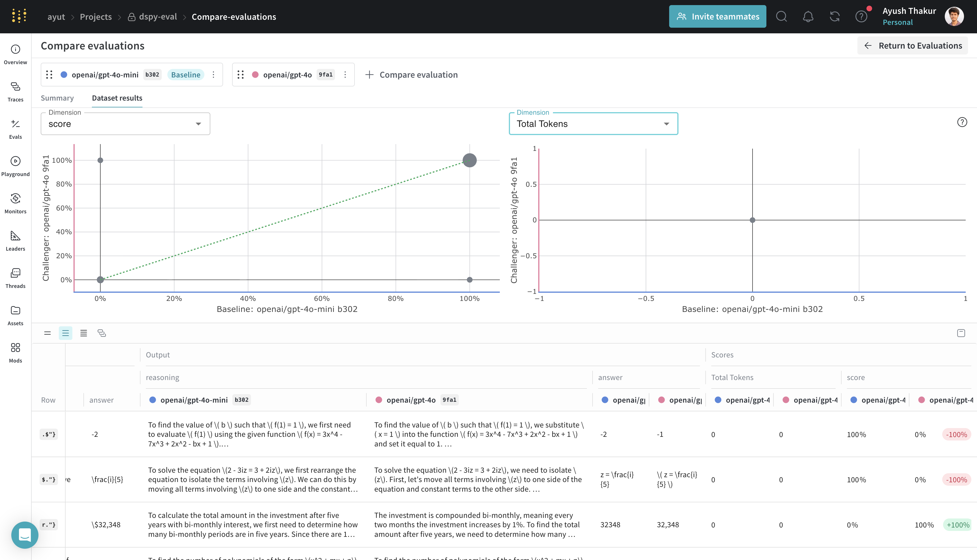Open the Leaders sidebar page
977x560 pixels.
click(15, 241)
